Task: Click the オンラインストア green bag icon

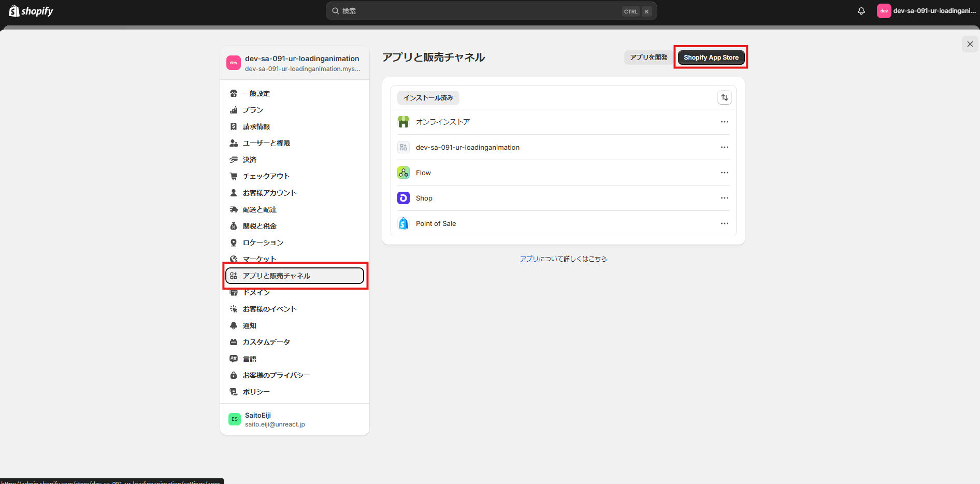Action: coord(403,122)
